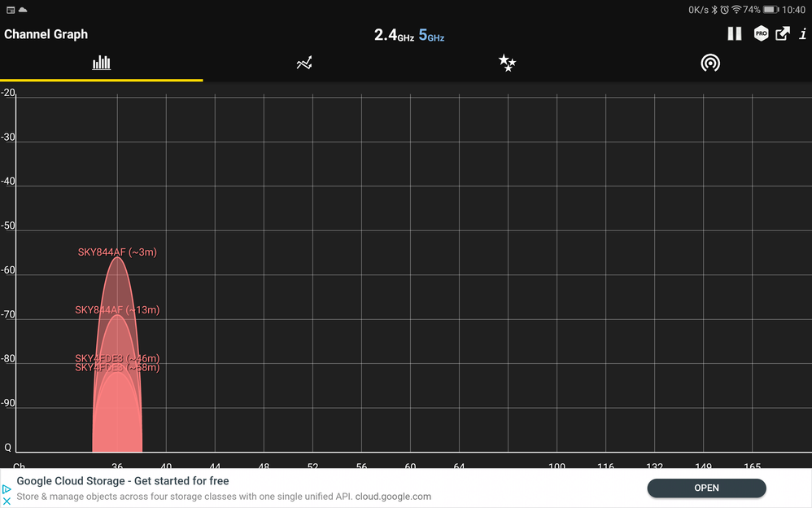Tap the SKY844AF (~3m) network label
This screenshot has height=508, width=812.
click(117, 252)
